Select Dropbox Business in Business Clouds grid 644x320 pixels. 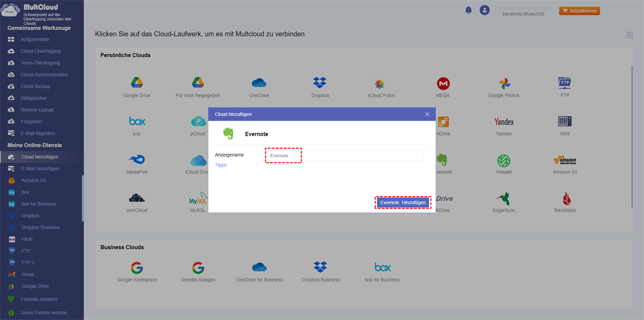(320, 267)
